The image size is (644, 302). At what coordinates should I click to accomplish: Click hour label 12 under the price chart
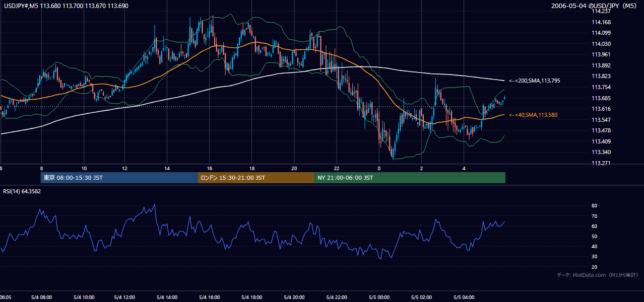click(x=124, y=169)
